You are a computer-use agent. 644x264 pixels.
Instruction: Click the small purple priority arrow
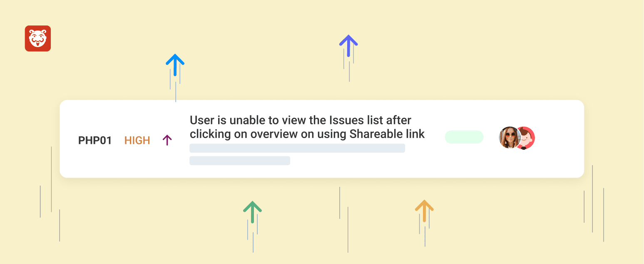tap(167, 140)
